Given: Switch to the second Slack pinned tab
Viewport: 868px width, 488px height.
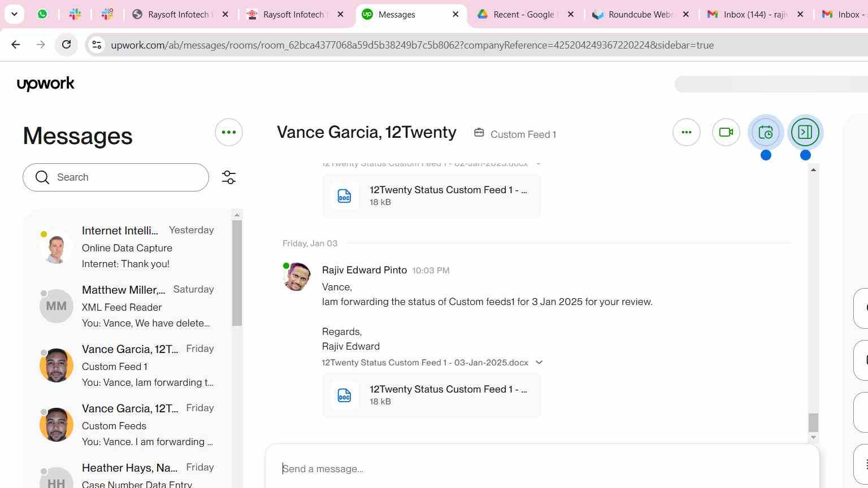Looking at the screenshot, I should 107,14.
